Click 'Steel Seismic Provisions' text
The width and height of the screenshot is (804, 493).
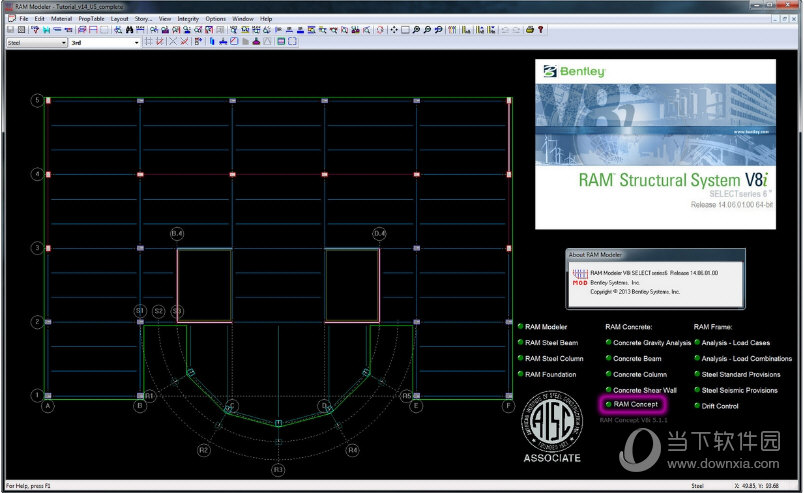tap(739, 390)
